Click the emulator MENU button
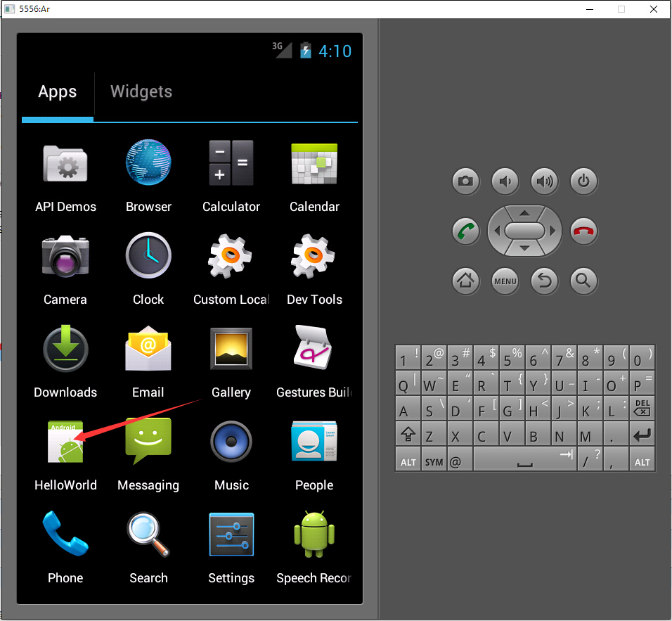 pos(505,281)
